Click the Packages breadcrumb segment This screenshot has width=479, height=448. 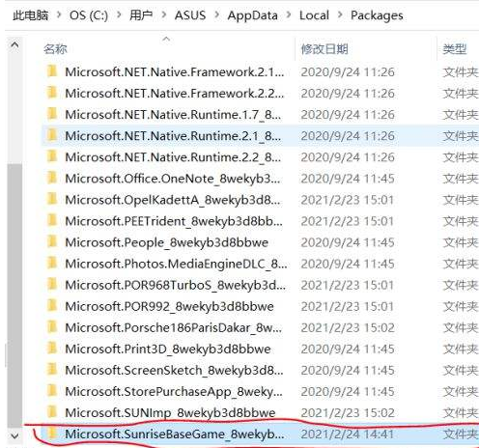tap(377, 15)
